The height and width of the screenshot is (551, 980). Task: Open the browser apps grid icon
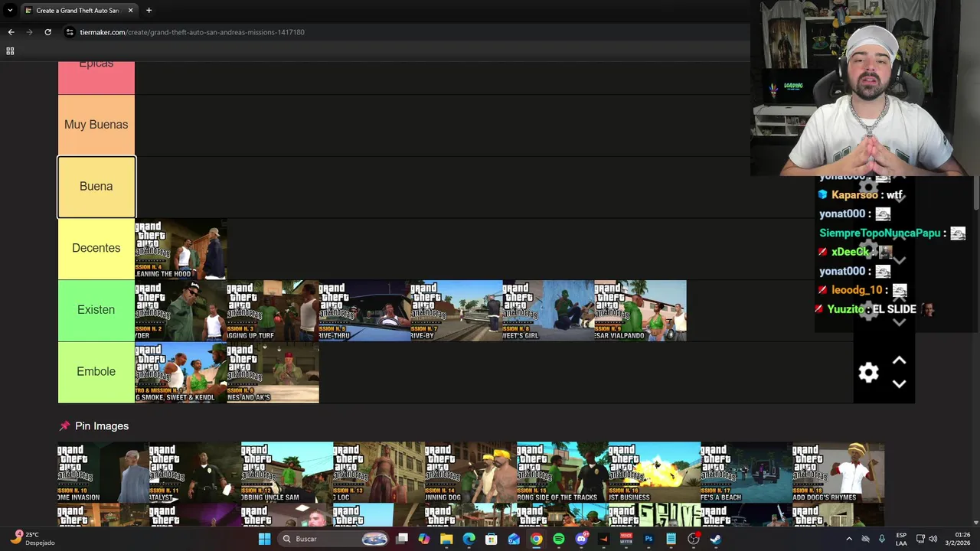click(10, 51)
